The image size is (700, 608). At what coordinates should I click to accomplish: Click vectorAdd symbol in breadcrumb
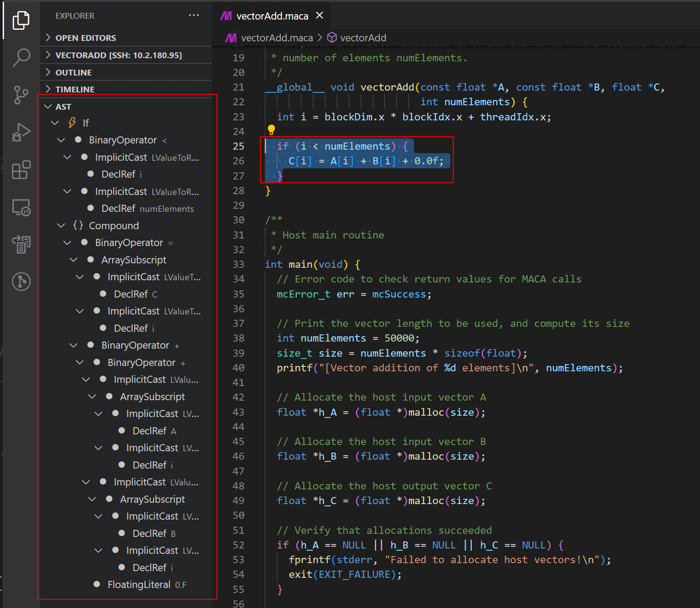point(362,38)
